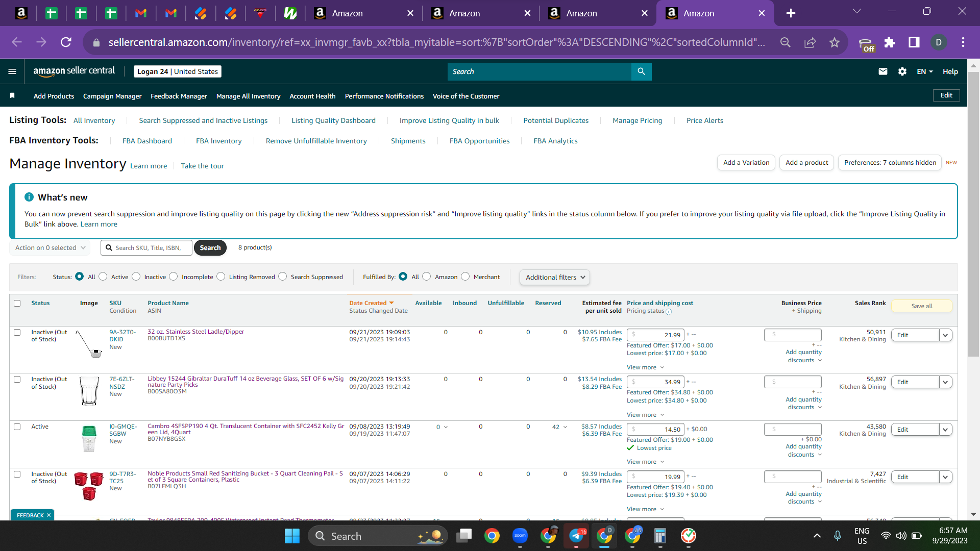Open Campaign Manager in the favorites bar
The height and width of the screenshot is (551, 980).
tap(112, 96)
